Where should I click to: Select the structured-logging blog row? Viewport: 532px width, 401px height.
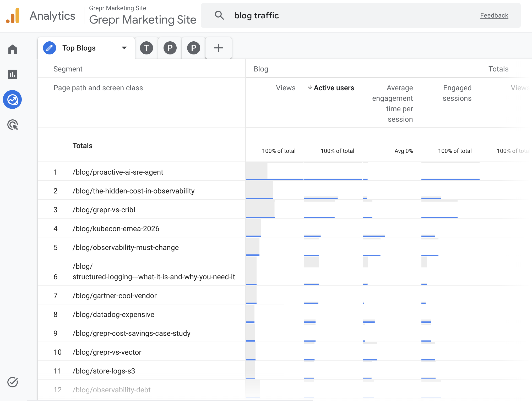tap(154, 271)
